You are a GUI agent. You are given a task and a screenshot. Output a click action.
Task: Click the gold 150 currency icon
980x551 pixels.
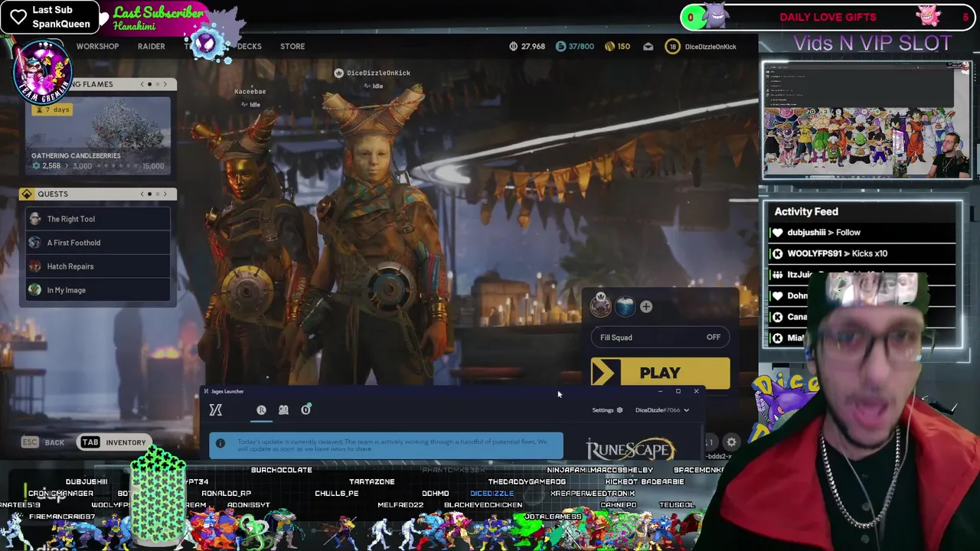609,47
